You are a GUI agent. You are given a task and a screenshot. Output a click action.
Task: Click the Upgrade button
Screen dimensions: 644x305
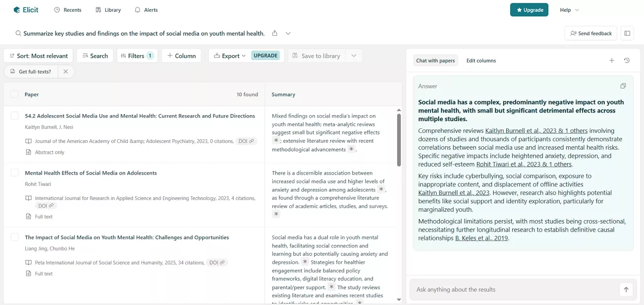click(x=529, y=9)
